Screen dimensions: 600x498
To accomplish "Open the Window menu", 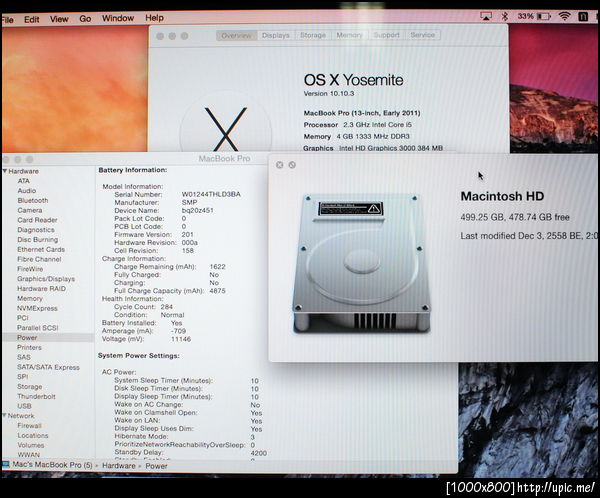I will (118, 18).
